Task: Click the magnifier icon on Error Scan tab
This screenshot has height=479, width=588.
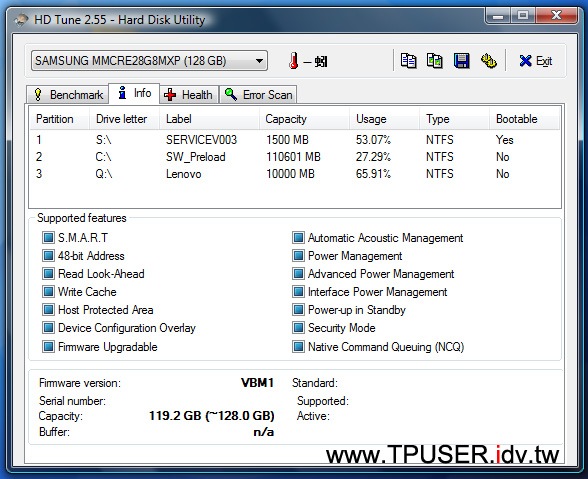Action: coord(231,95)
